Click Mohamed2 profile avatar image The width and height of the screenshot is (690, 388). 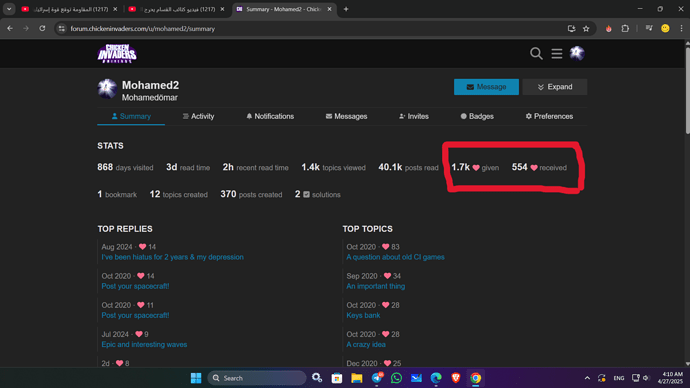[107, 89]
